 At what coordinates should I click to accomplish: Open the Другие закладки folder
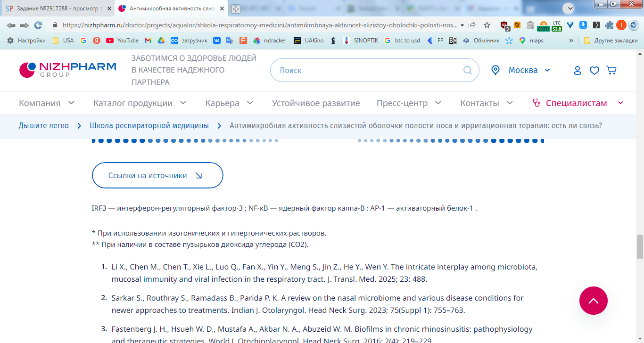point(611,41)
